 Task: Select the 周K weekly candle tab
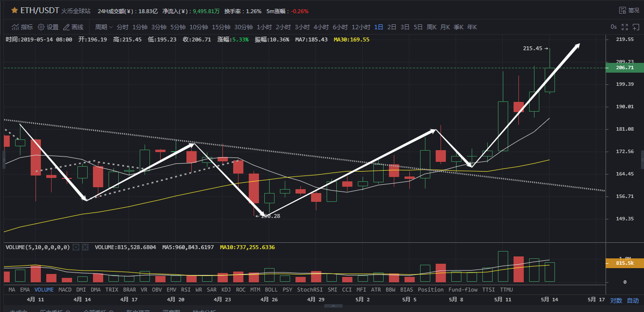(431, 27)
